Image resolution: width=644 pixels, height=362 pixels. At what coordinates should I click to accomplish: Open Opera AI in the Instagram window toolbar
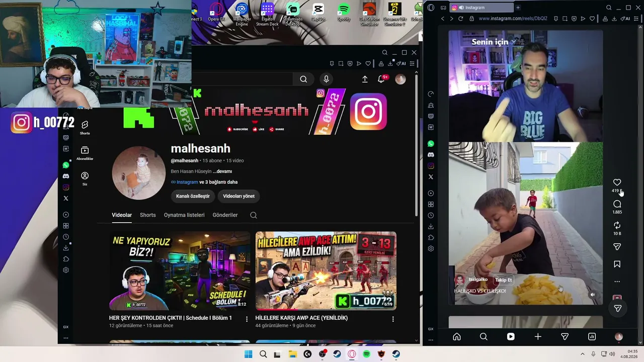(x=626, y=19)
